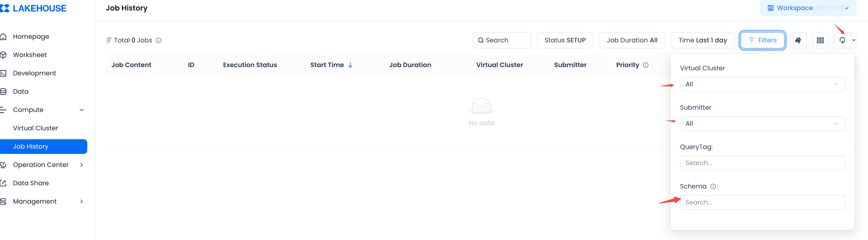Click the Priority column info icon
Viewport: 868px width, 240px height.
point(645,65)
